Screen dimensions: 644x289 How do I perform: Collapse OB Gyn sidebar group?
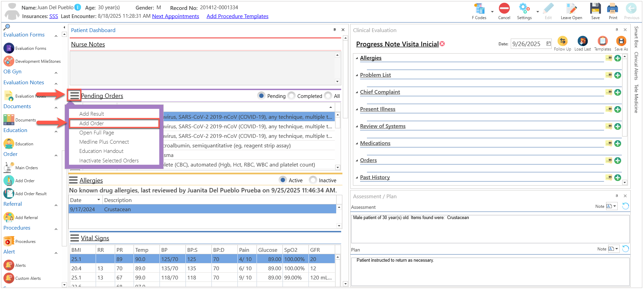pos(56,73)
